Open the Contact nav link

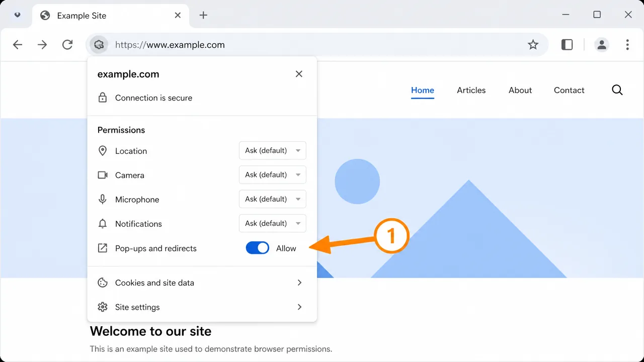coord(569,90)
